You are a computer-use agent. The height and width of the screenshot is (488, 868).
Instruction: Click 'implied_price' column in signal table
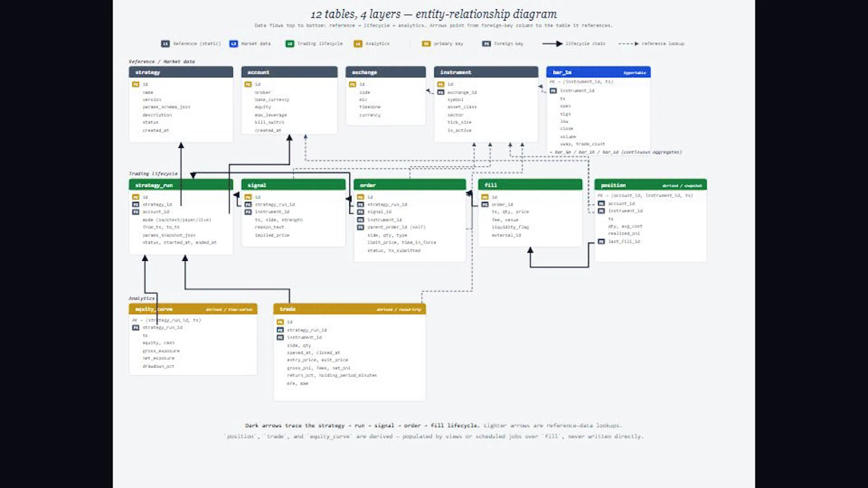point(272,235)
